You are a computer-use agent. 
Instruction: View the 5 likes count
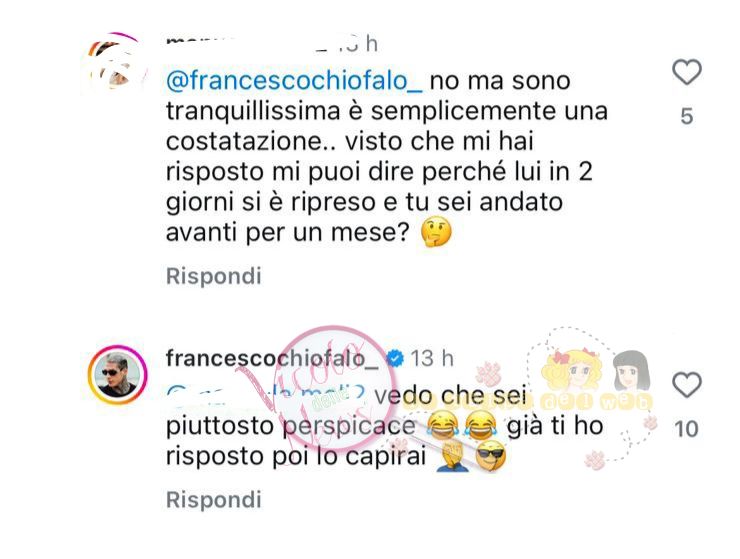[687, 116]
